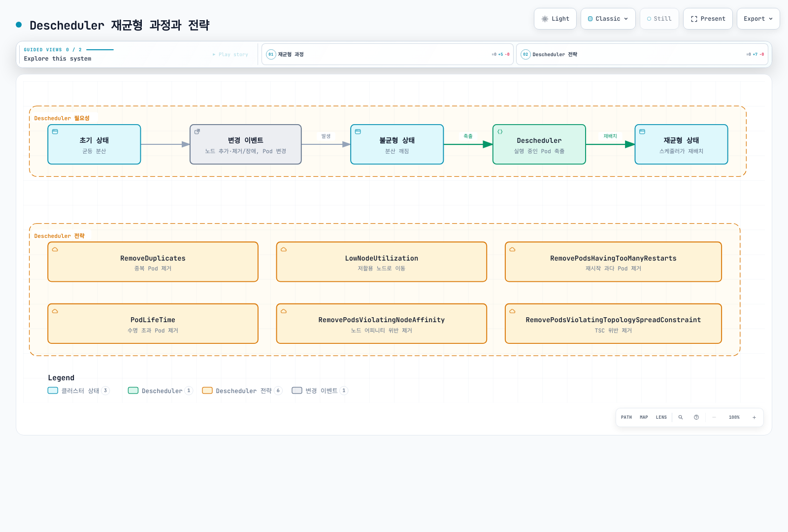
Task: Click the sun icon in Light button
Action: pyautogui.click(x=545, y=19)
